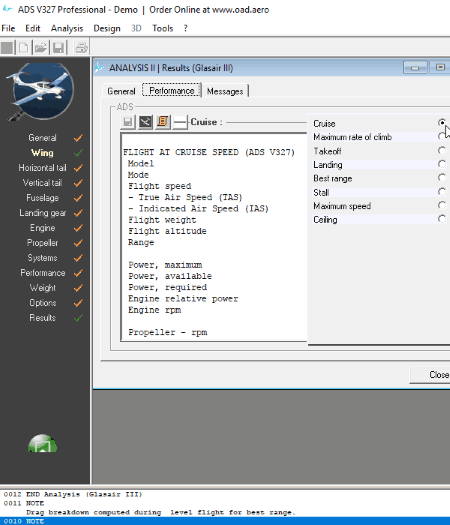450x525 pixels.
Task: Open the Tools menu
Action: [162, 28]
